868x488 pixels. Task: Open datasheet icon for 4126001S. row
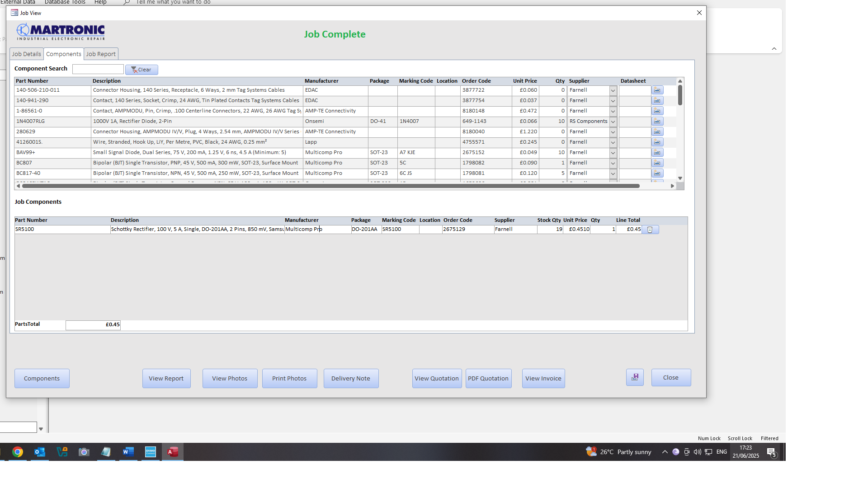click(x=657, y=142)
